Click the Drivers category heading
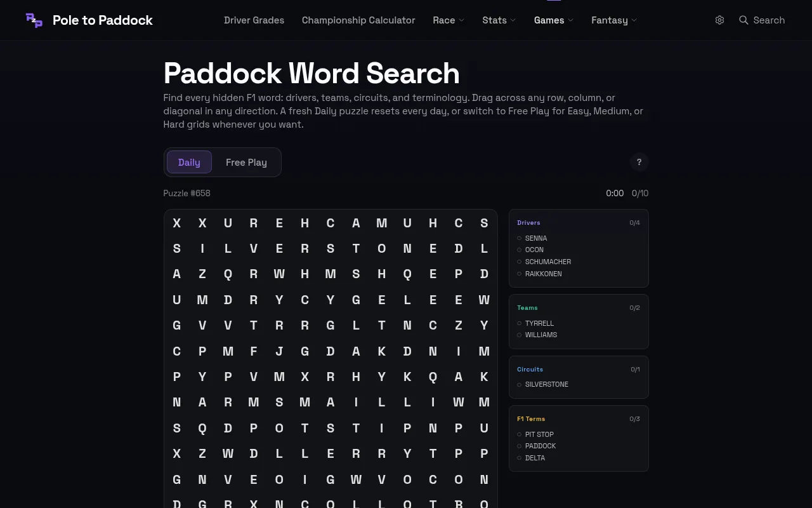Viewport: 812px width, 508px height. tap(528, 223)
